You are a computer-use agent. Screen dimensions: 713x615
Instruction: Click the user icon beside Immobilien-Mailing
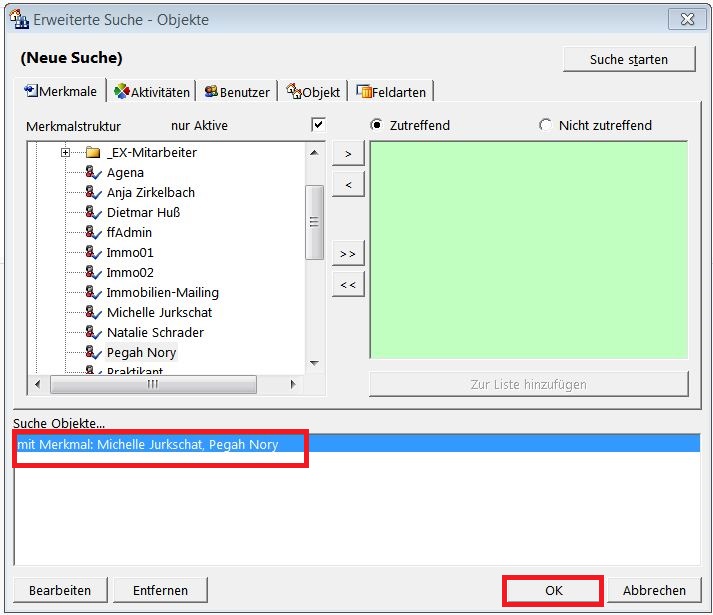pos(94,293)
